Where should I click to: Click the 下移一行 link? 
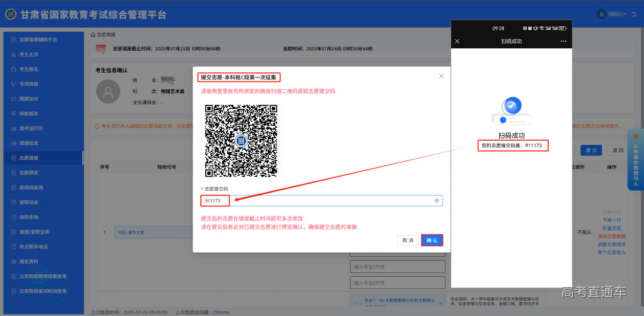tap(612, 220)
